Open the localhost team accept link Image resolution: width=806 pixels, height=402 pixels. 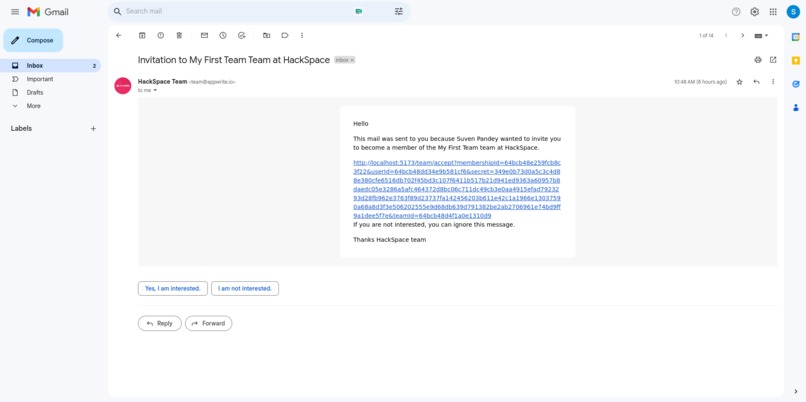pos(456,189)
